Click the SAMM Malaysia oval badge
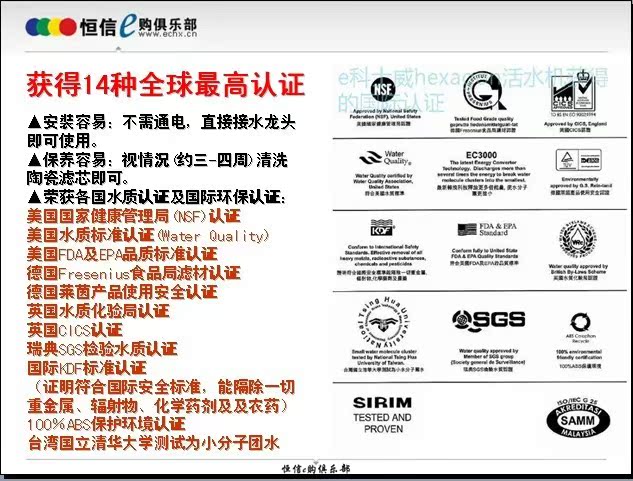Screen dimensions: 633x481 tap(578, 418)
